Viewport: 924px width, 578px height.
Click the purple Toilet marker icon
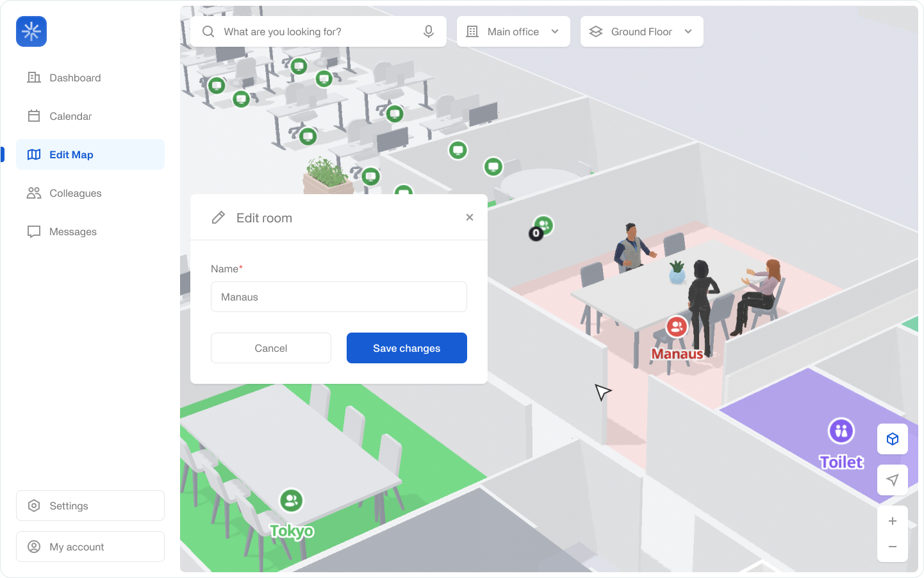[x=841, y=431]
